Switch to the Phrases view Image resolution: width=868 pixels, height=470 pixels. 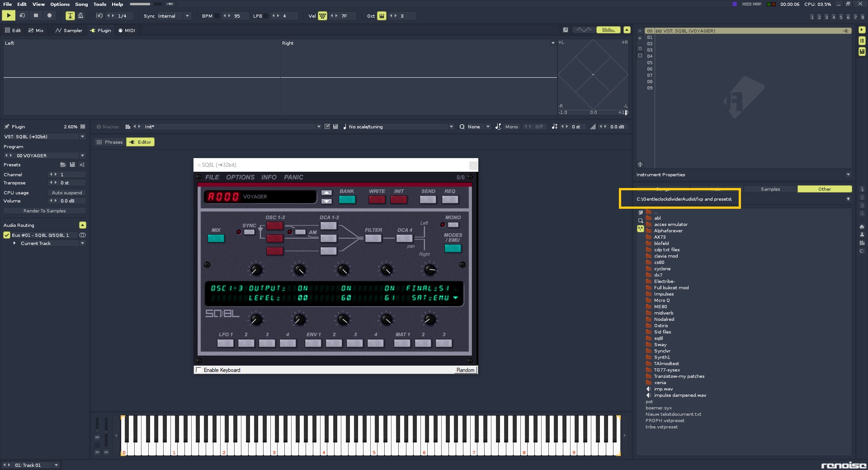tap(110, 142)
